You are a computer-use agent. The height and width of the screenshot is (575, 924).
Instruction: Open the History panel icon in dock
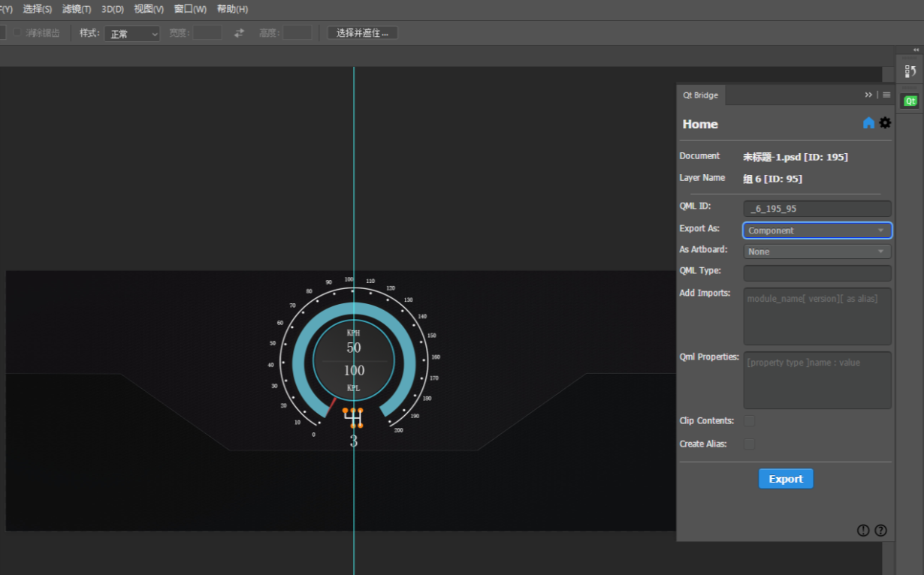tap(910, 71)
